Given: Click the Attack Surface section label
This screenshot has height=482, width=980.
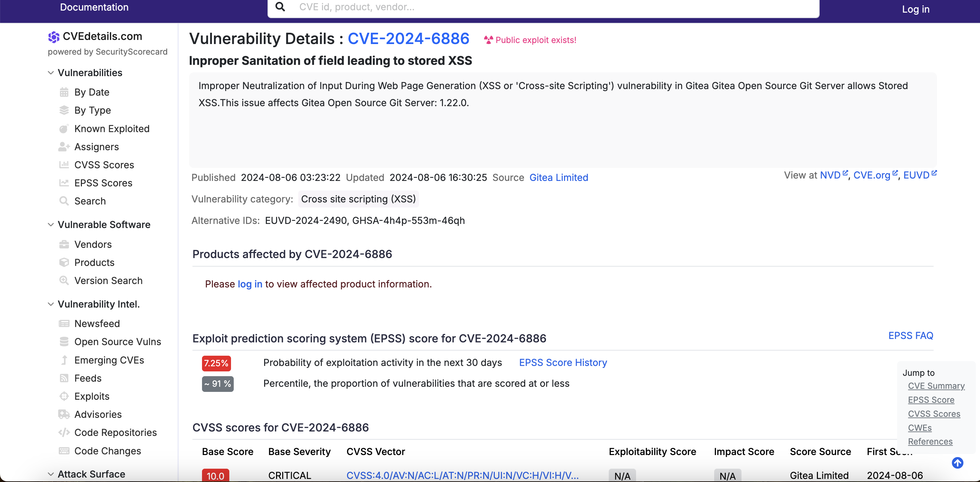Looking at the screenshot, I should click(x=91, y=474).
